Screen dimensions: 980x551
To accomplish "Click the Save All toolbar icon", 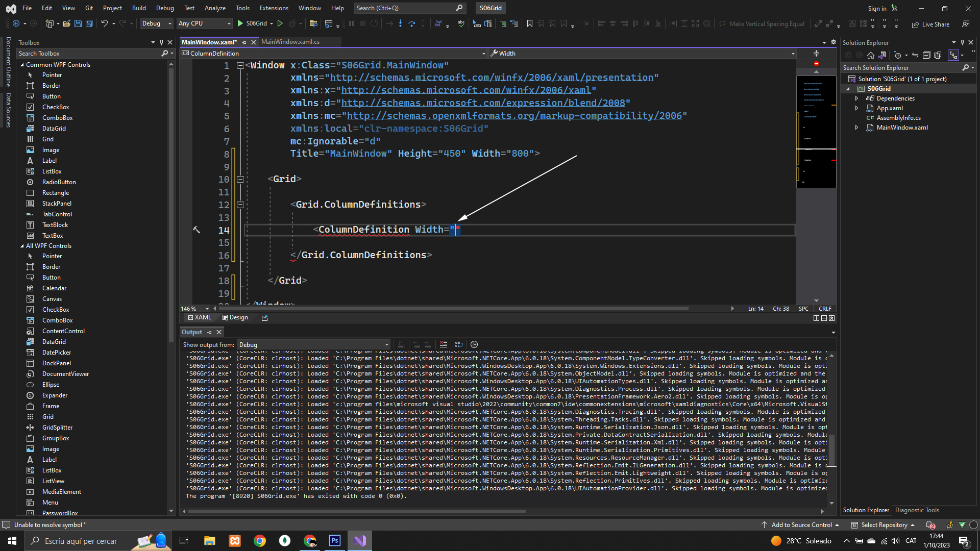I will tap(89, 23).
